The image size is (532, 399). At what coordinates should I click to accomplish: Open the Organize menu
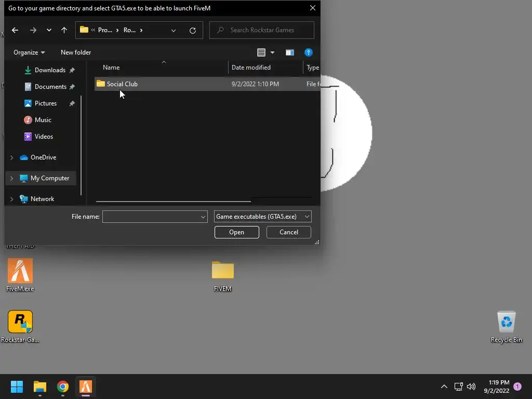(x=29, y=52)
